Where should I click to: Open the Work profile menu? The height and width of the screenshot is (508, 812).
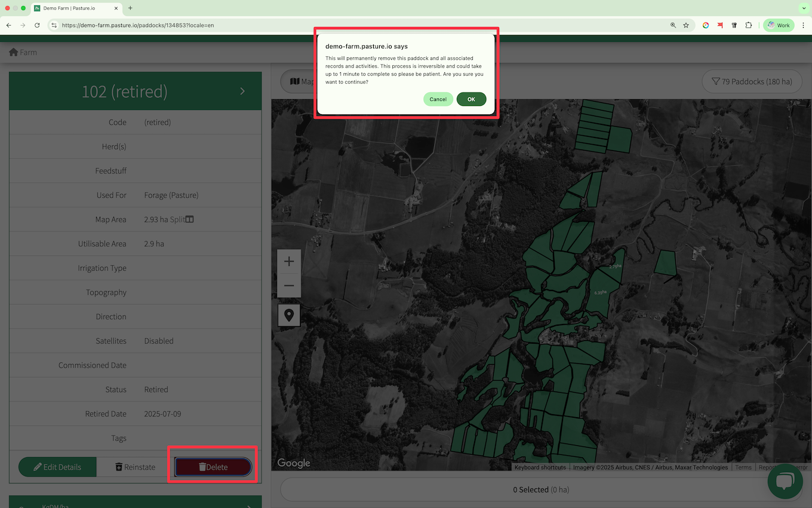click(x=779, y=25)
